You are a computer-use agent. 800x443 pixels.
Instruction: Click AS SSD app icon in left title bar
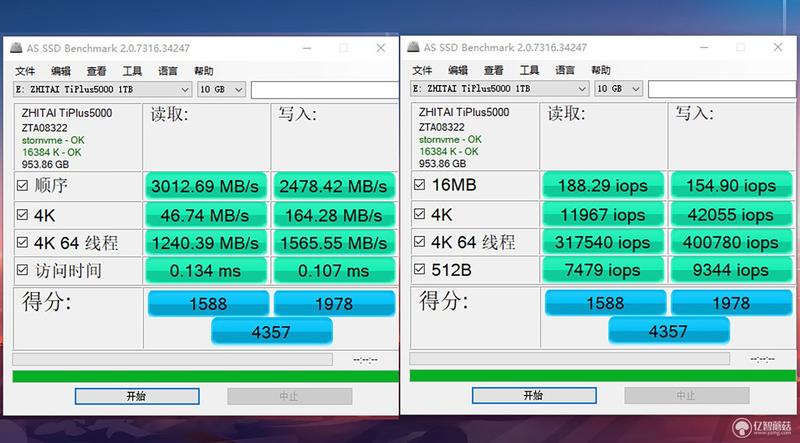16,48
